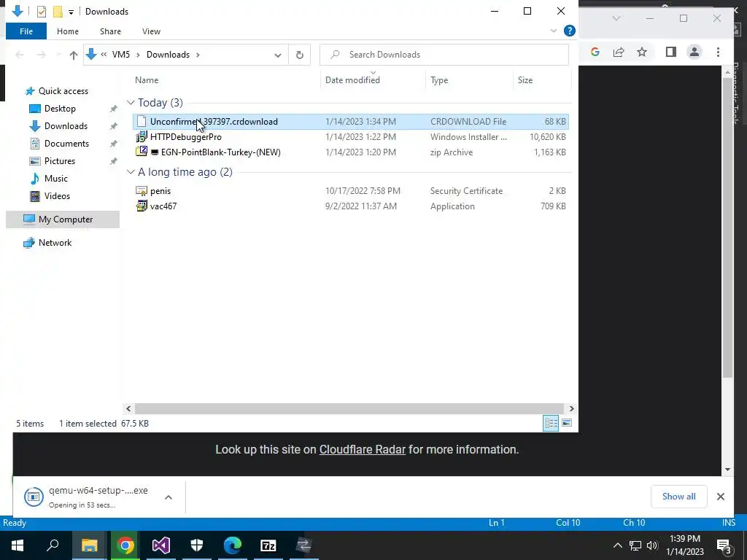This screenshot has width=747, height=560.
Task: Open the address bar history dropdown
Action: 278,55
